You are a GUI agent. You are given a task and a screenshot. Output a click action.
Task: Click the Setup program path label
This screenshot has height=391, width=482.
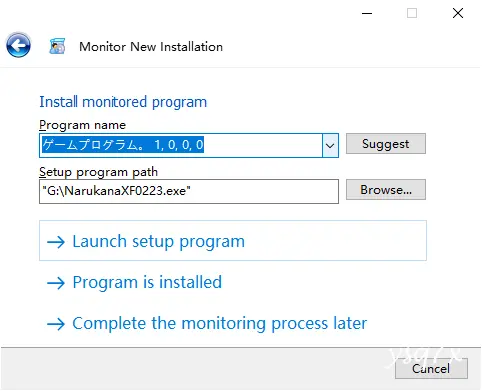(x=98, y=172)
